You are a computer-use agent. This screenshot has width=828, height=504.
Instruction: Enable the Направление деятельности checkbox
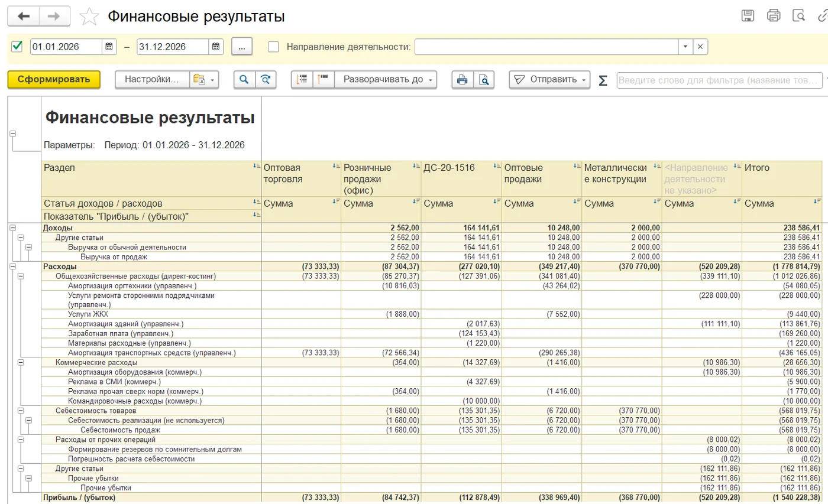pos(273,47)
